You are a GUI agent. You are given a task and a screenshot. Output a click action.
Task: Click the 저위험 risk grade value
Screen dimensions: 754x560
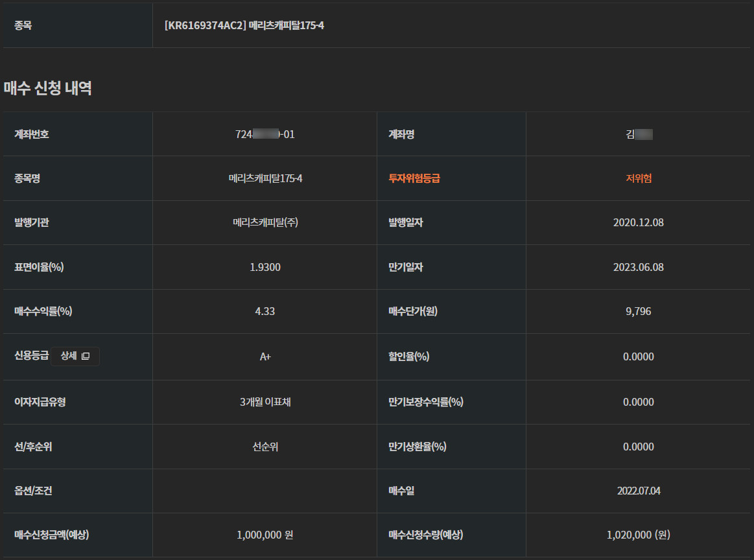coord(639,178)
